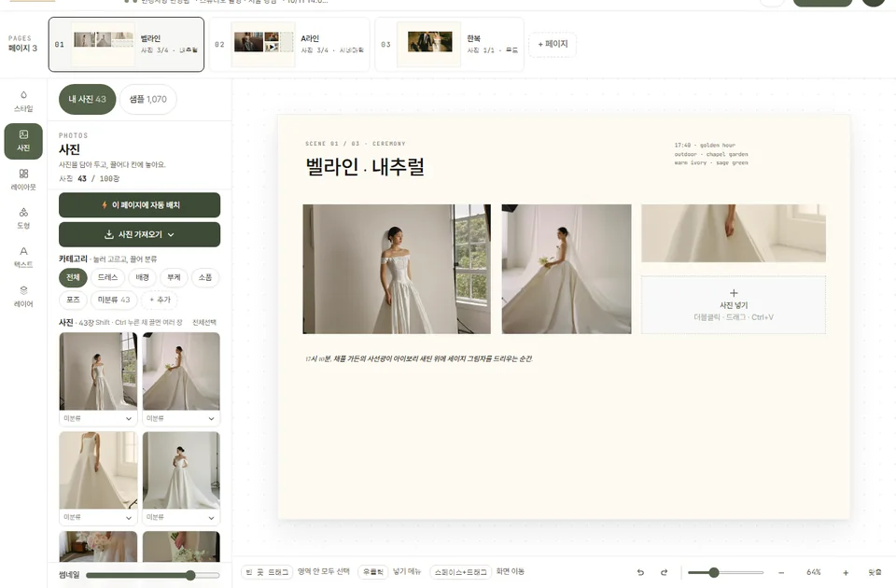Select first canvas photo of standing bride
896x588 pixels.
point(397,269)
